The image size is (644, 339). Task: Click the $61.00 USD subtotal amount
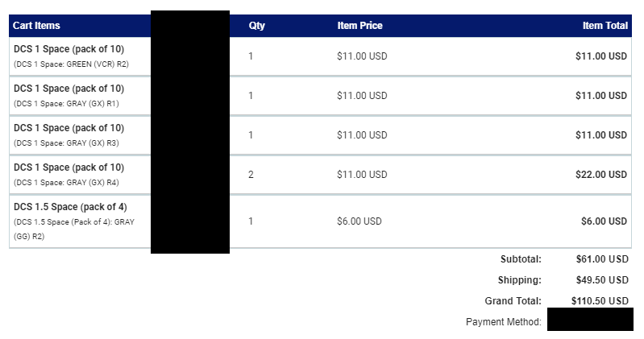tap(602, 259)
